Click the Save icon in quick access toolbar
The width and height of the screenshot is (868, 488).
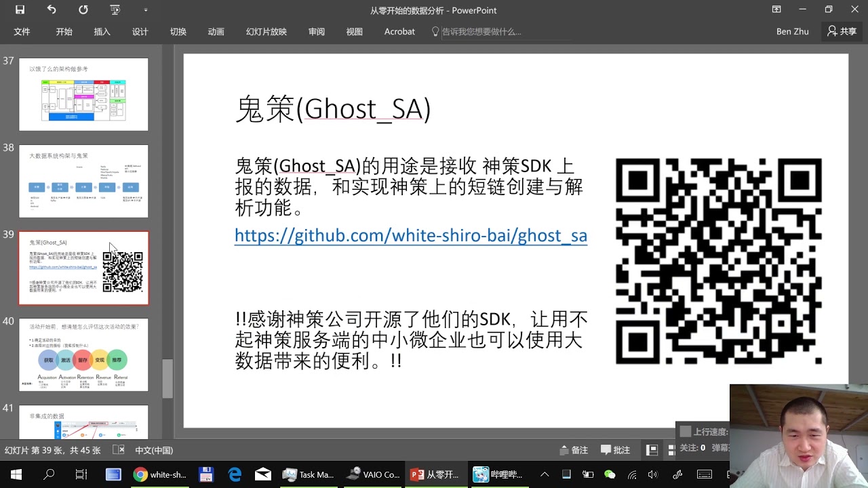click(20, 9)
